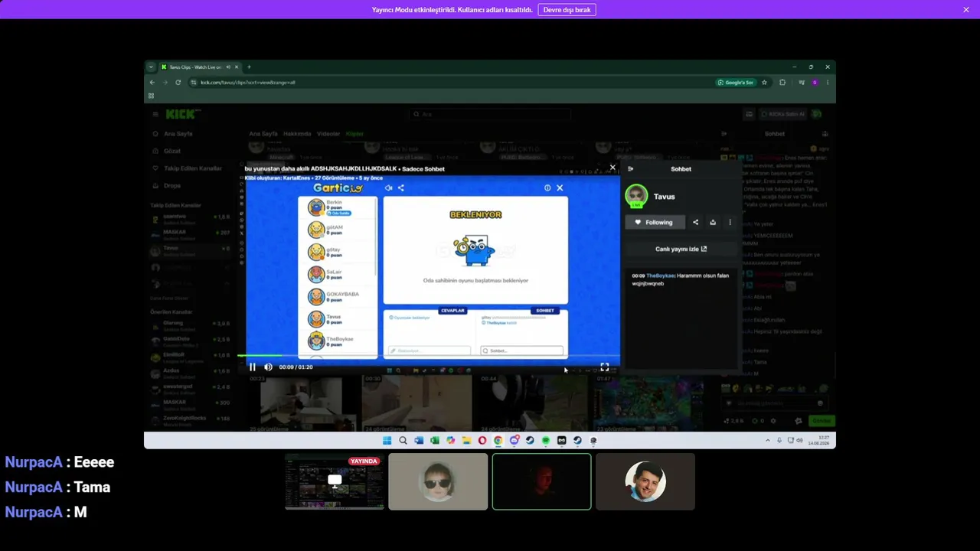Click Canlı yayını izle link
The width and height of the screenshot is (980, 551).
tap(681, 249)
